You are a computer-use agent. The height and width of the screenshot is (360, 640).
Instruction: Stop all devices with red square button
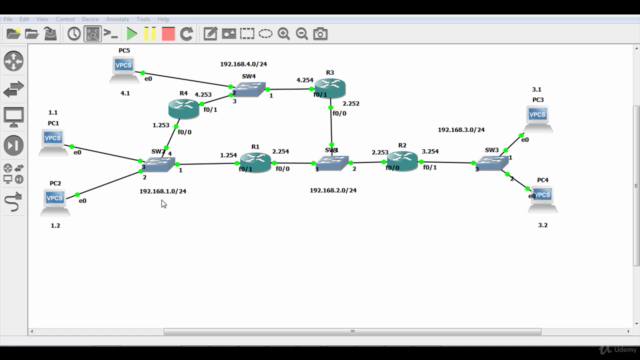pyautogui.click(x=168, y=34)
